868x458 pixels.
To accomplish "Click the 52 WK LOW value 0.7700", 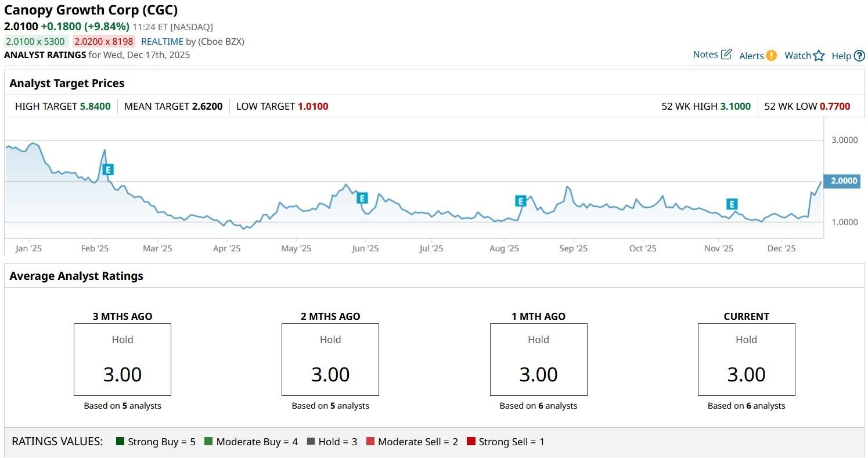I will coord(835,106).
